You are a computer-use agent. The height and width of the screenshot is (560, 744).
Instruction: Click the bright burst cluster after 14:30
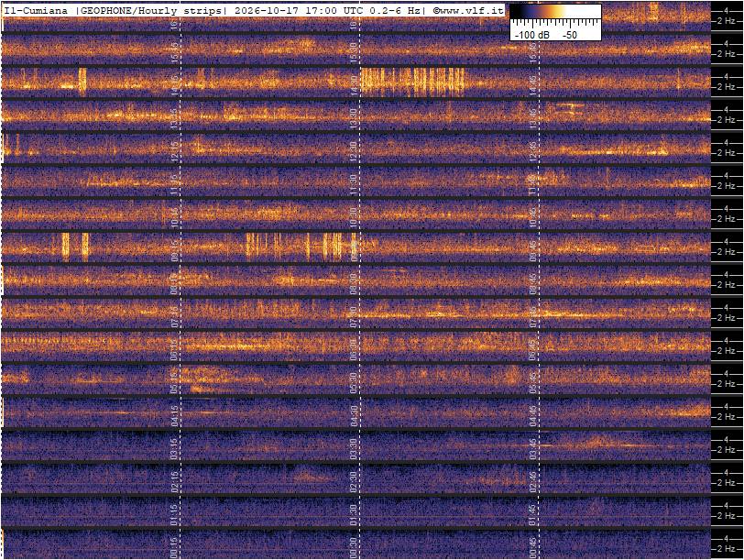(x=413, y=82)
